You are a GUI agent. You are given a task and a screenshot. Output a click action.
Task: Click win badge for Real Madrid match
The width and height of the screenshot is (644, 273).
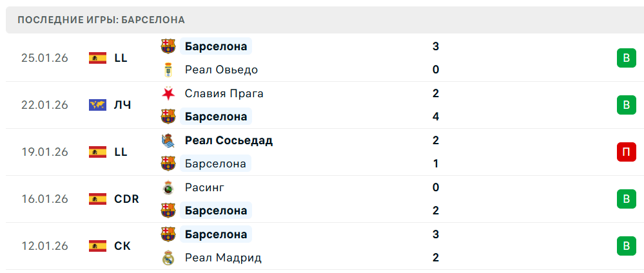(x=625, y=246)
